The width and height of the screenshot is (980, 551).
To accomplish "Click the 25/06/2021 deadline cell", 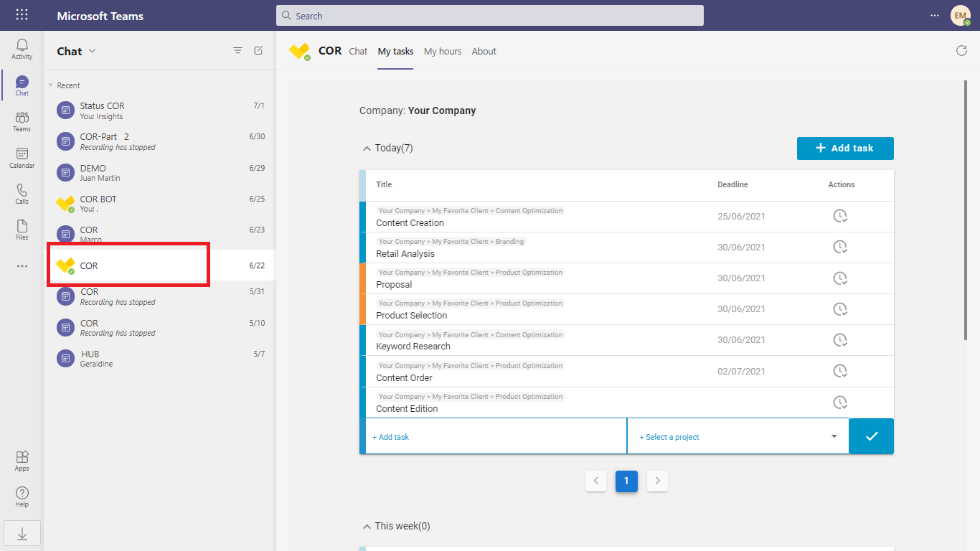I will click(741, 217).
